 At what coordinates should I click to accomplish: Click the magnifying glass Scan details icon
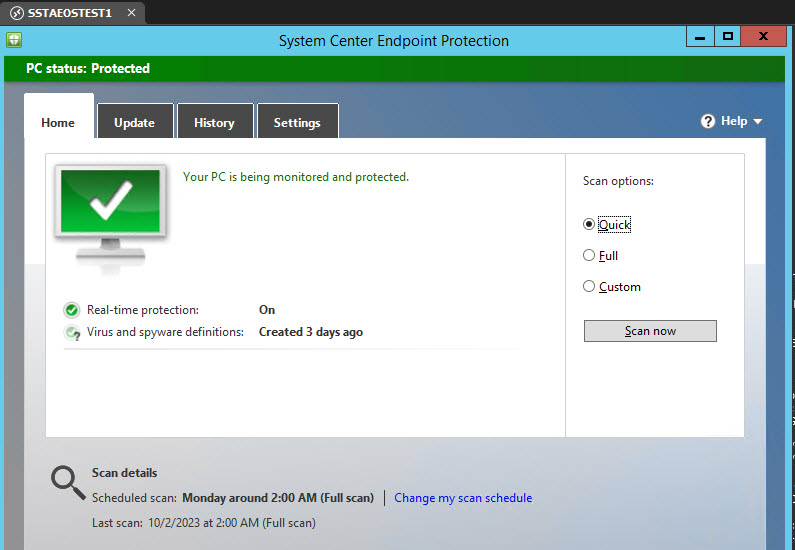(68, 483)
